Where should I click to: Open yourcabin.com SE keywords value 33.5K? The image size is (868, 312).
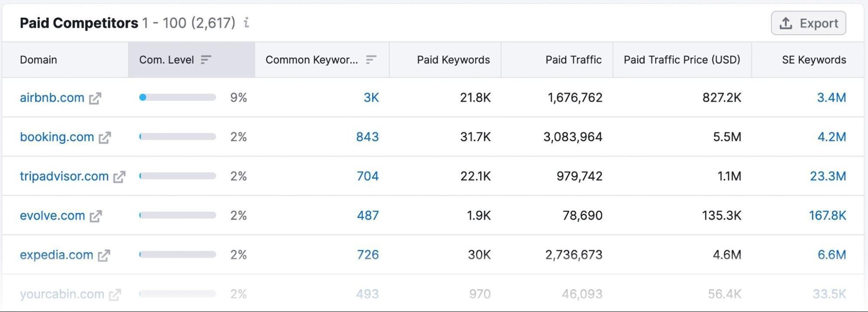coord(829,294)
